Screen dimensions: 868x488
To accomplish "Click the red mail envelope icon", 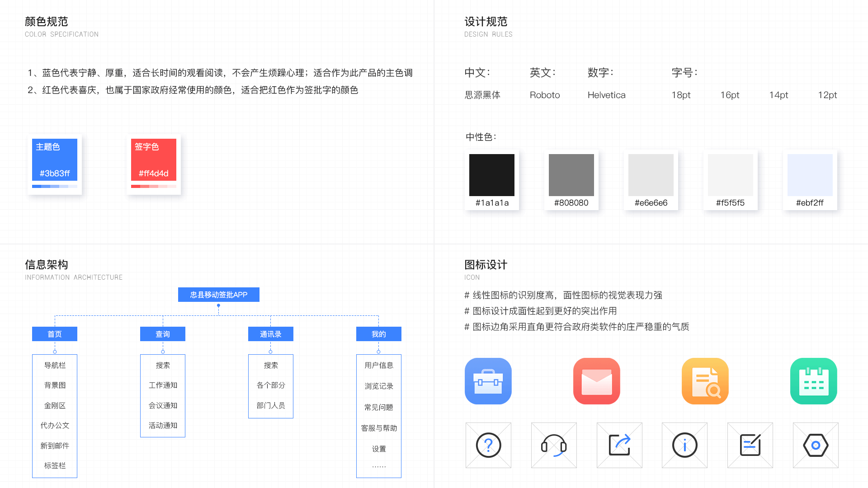I will point(597,381).
